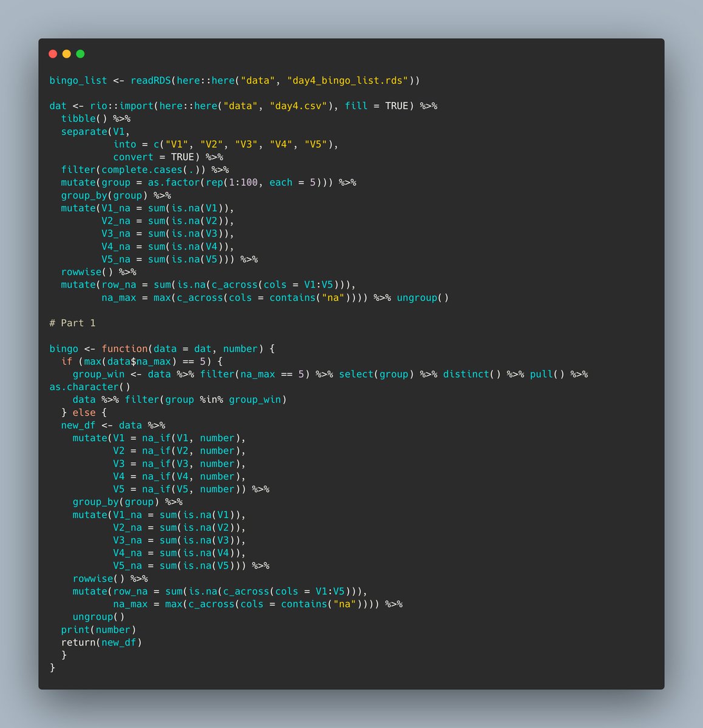The width and height of the screenshot is (703, 728).
Task: Click the 'mutate(group = as.factor(rep(1:100' line
Action: pos(209,182)
